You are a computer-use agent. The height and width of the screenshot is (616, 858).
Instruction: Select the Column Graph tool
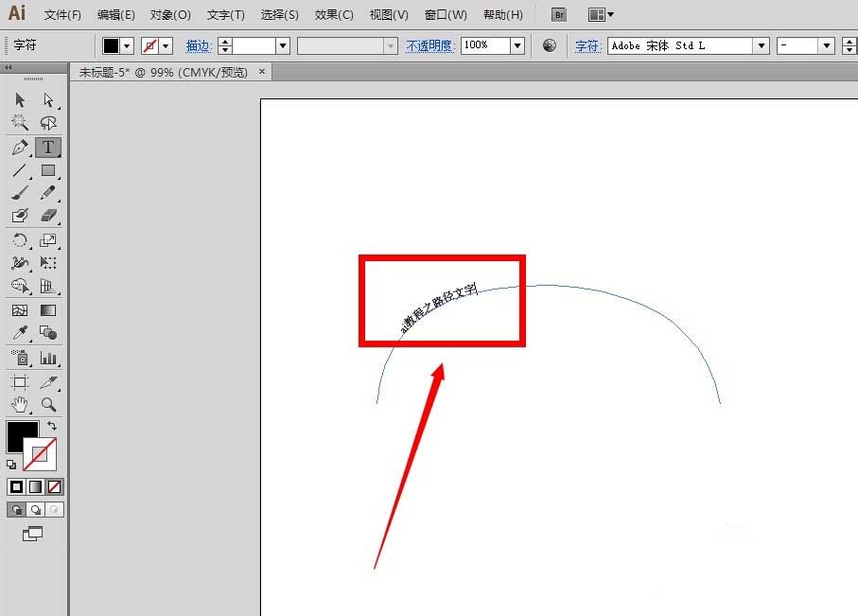pos(48,358)
